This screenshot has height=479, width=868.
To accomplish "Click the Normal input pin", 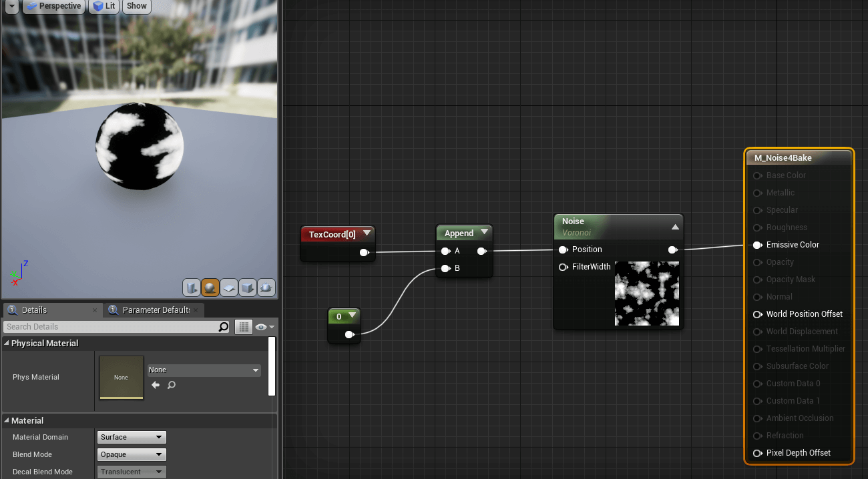I will [x=758, y=297].
